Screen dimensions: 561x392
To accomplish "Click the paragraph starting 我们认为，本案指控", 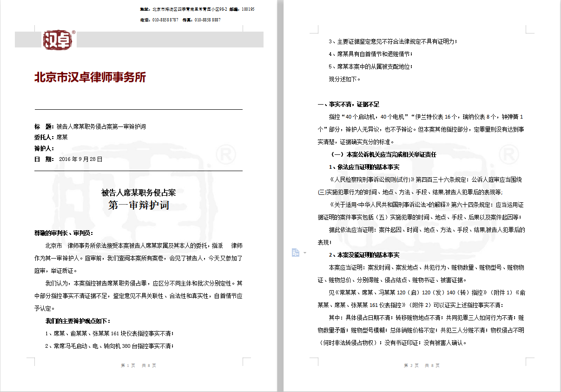I will click(x=144, y=283).
